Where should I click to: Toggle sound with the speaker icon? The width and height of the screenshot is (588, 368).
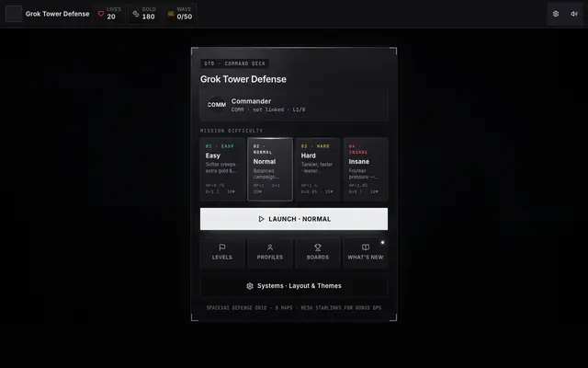[574, 14]
